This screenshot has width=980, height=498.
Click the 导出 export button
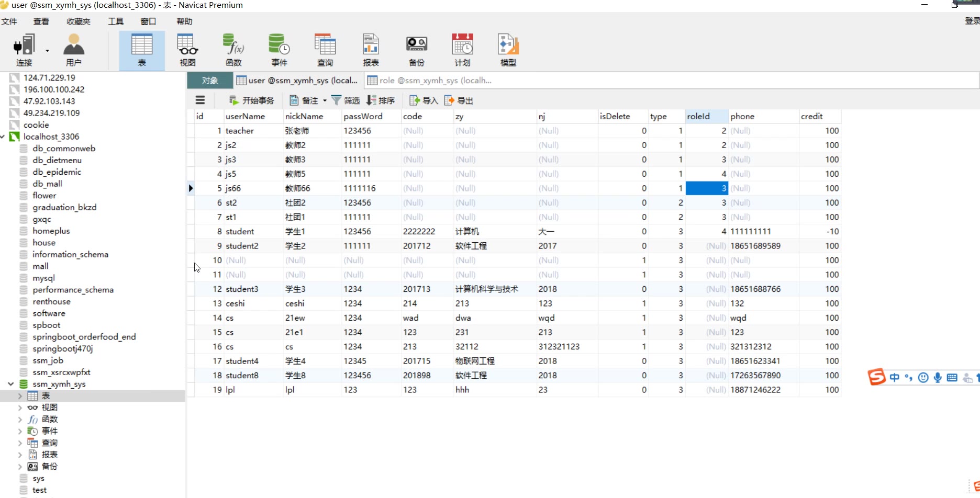[x=459, y=100]
